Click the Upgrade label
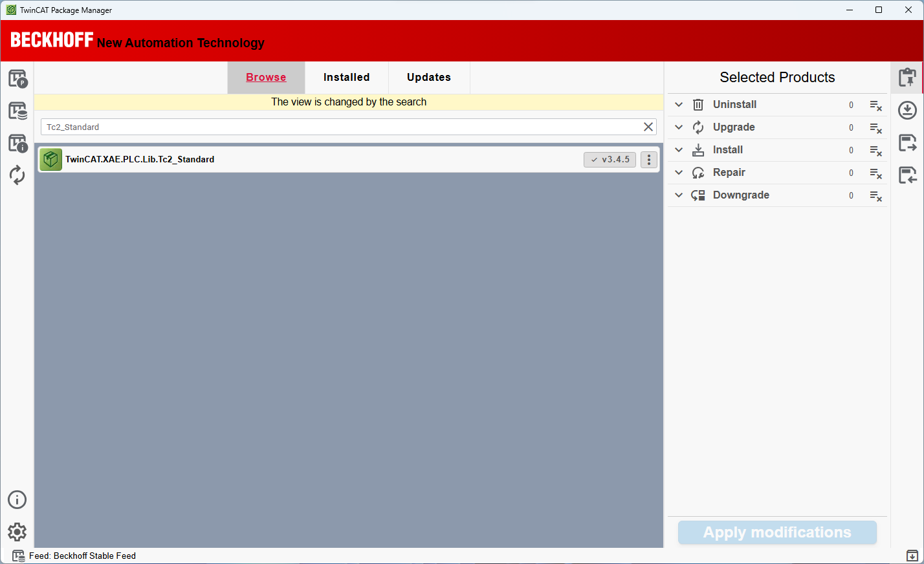The height and width of the screenshot is (564, 924). pyautogui.click(x=734, y=127)
